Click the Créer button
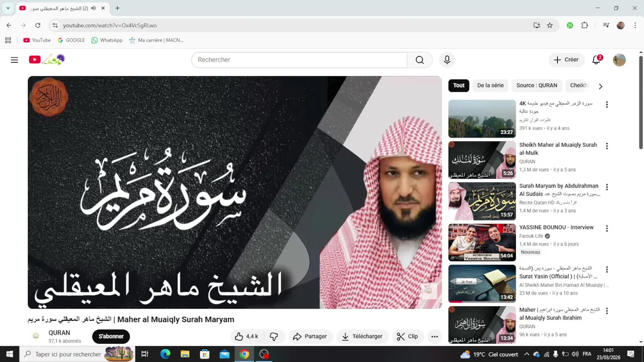 [x=567, y=60]
